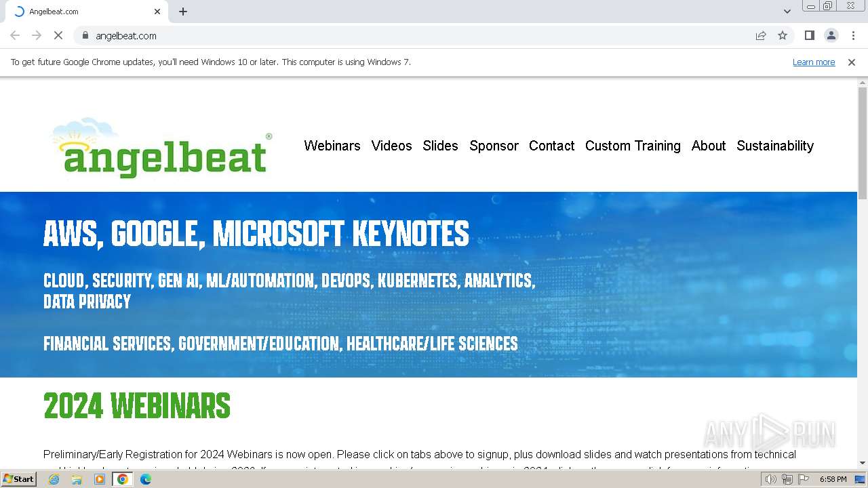
Task: Go back to previous page
Action: point(15,35)
